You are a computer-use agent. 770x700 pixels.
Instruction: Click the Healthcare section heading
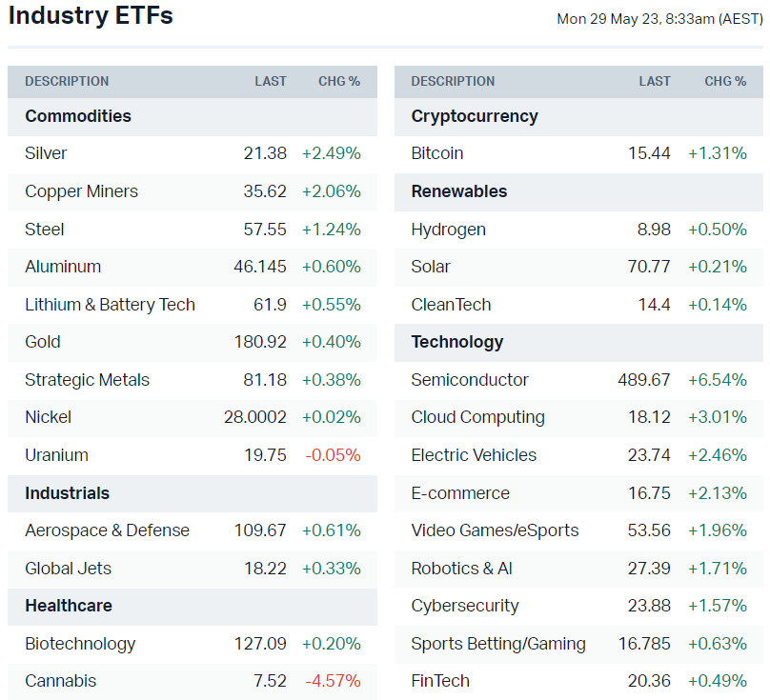[69, 606]
